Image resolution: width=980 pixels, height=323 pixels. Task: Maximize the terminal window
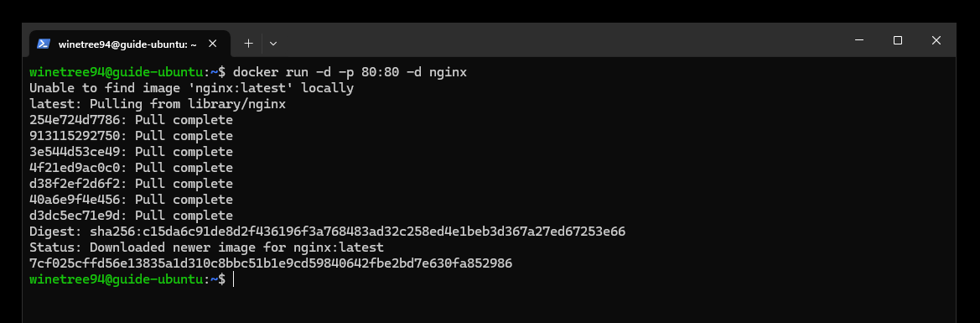898,40
